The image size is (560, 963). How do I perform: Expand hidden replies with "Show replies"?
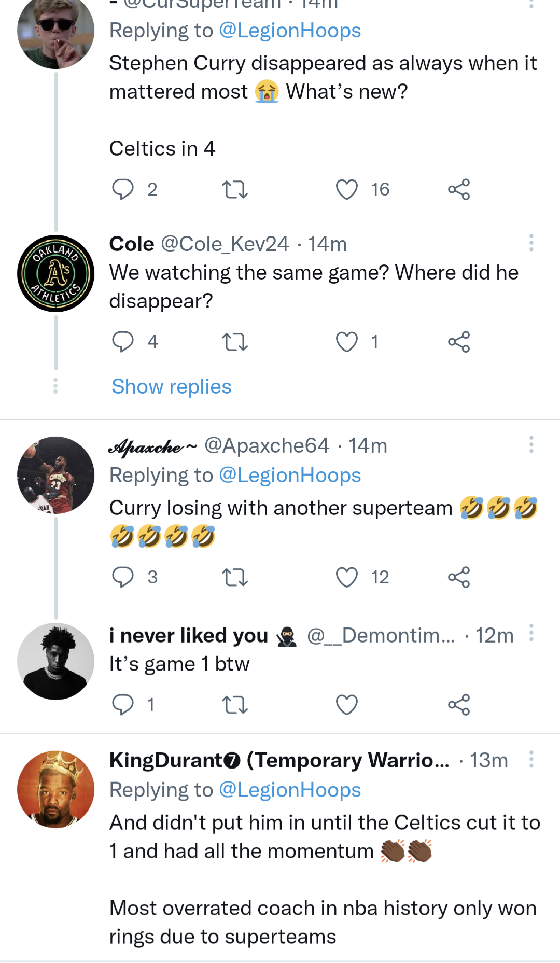[172, 387]
